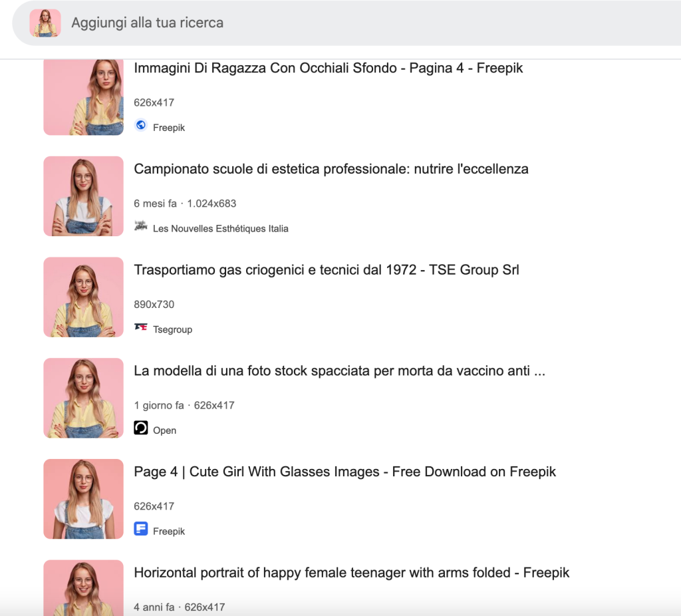Click Les Nouvelles Esthétiques Italia favicon
The height and width of the screenshot is (616, 681).
tap(141, 226)
